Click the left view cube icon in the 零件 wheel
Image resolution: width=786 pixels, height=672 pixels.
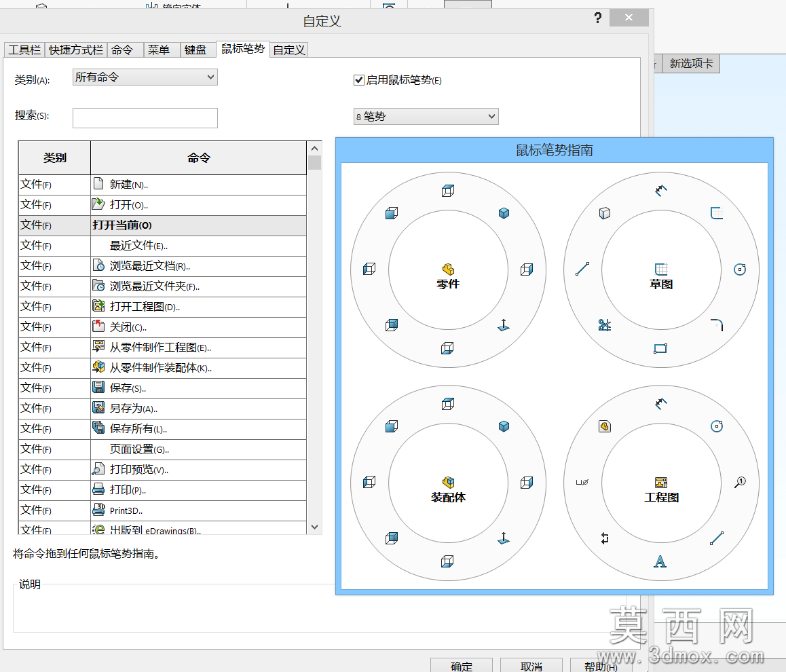coord(369,269)
